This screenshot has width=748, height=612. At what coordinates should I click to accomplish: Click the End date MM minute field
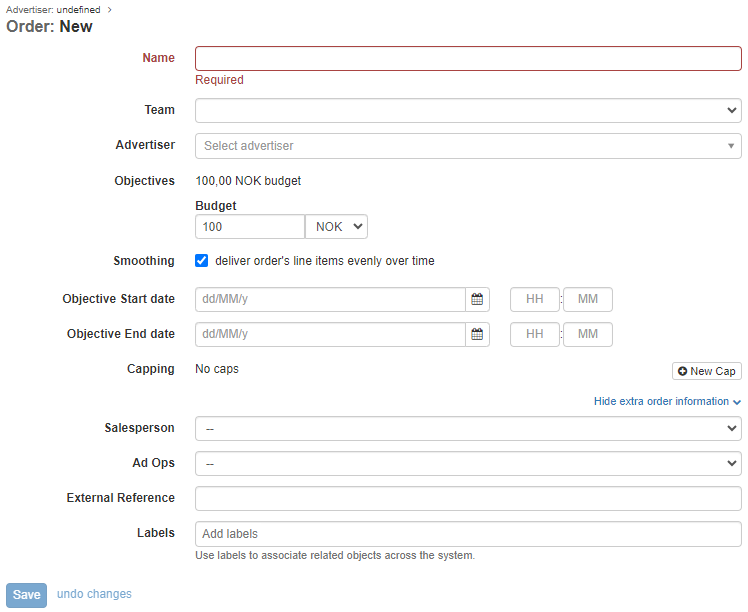[x=588, y=334]
